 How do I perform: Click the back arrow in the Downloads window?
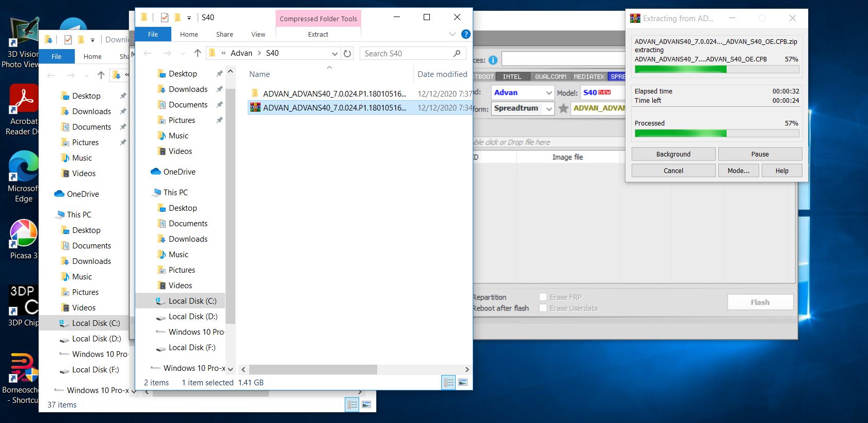pos(51,75)
